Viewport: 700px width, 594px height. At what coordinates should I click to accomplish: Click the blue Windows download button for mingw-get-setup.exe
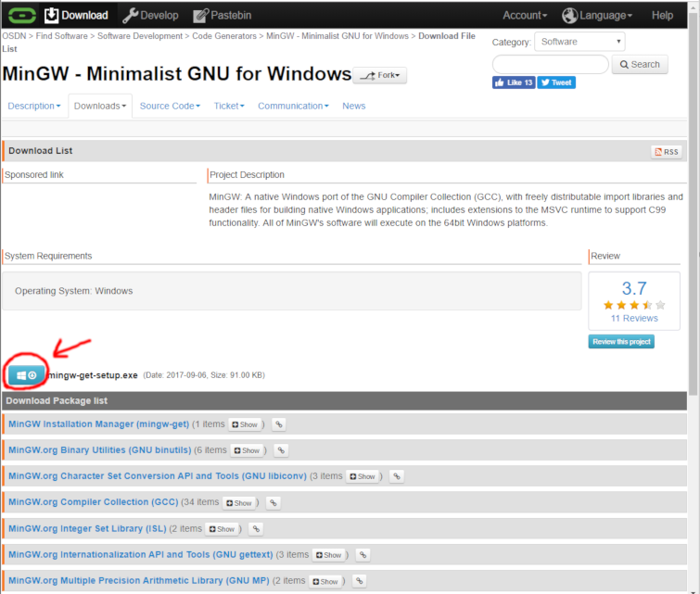[x=26, y=374]
